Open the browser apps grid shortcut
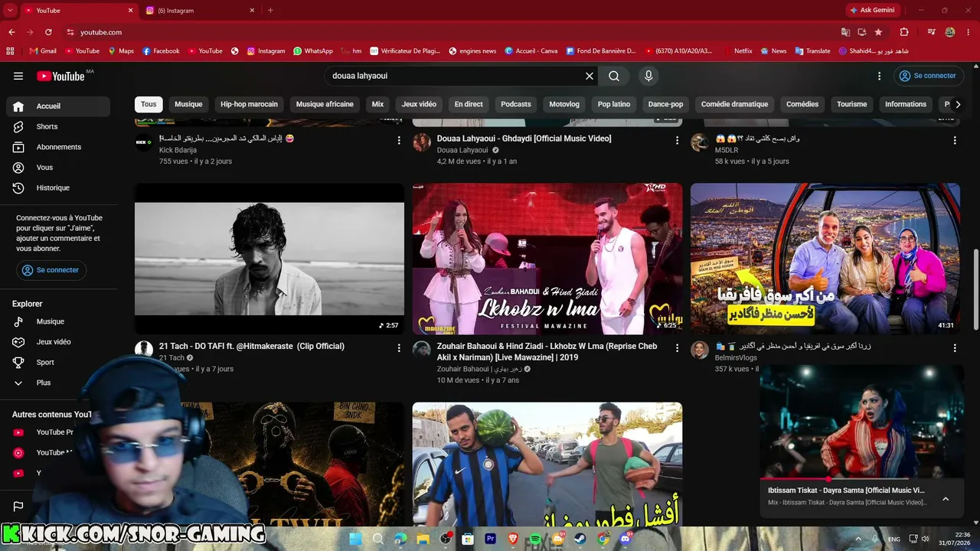This screenshot has width=980, height=551. [10, 51]
